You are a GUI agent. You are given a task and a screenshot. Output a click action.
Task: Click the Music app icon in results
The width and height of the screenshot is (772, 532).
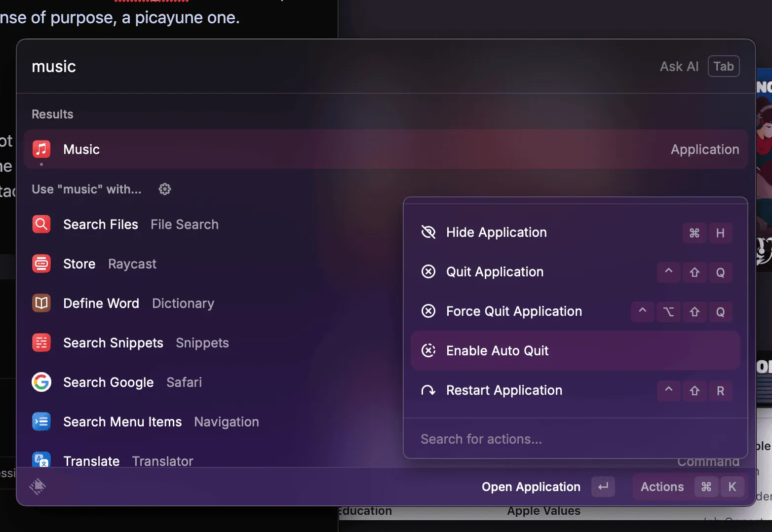[x=41, y=149]
